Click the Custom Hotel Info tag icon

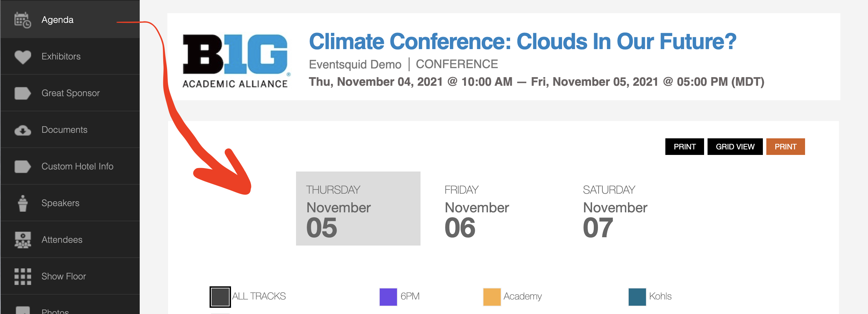[22, 167]
